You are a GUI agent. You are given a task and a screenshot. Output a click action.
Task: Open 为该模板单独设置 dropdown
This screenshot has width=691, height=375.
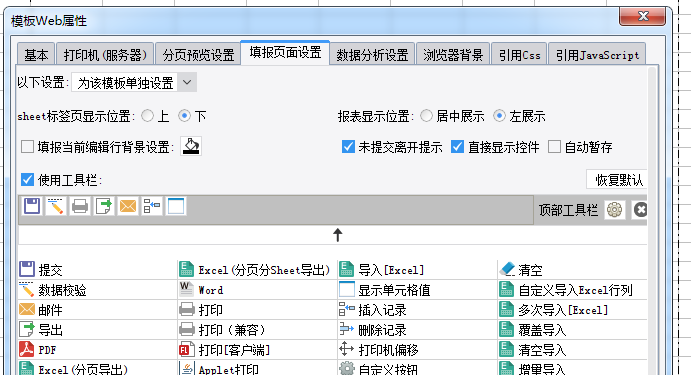click(134, 82)
